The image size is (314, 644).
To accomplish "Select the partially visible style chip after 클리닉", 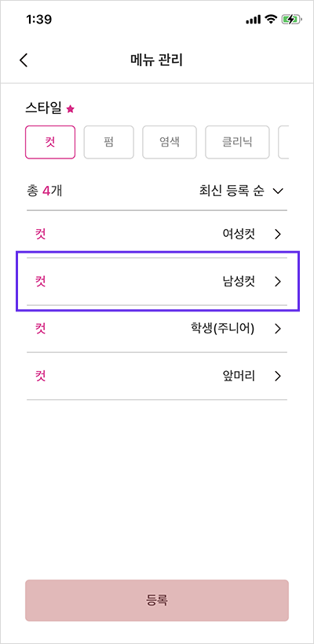I will [283, 142].
